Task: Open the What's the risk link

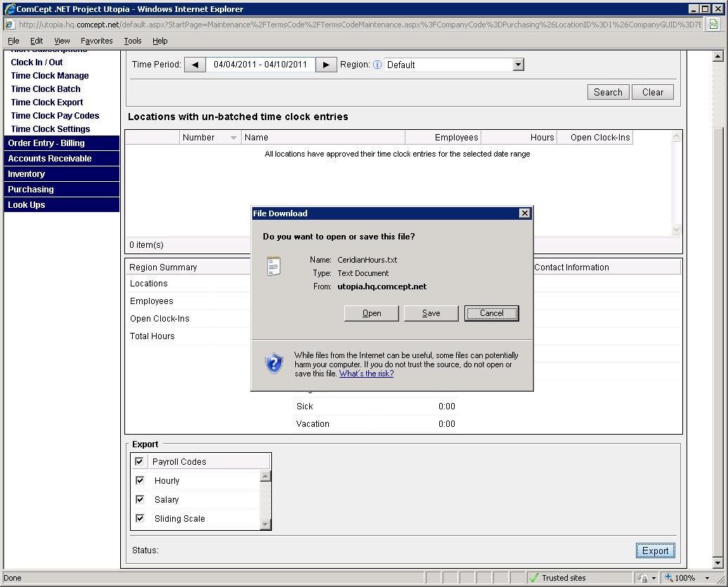Action: tap(366, 374)
